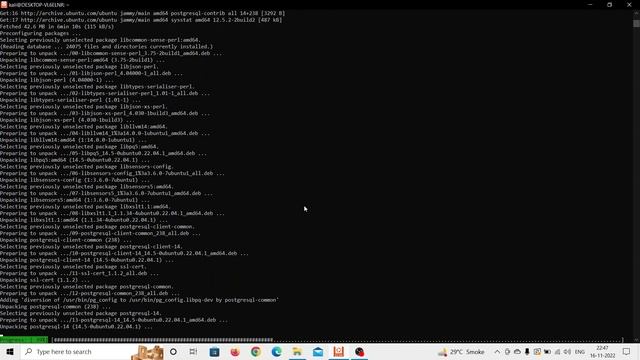Click the scrollbar up arrow in terminal
This screenshot has height=360, width=640.
pyautogui.click(x=636, y=13)
